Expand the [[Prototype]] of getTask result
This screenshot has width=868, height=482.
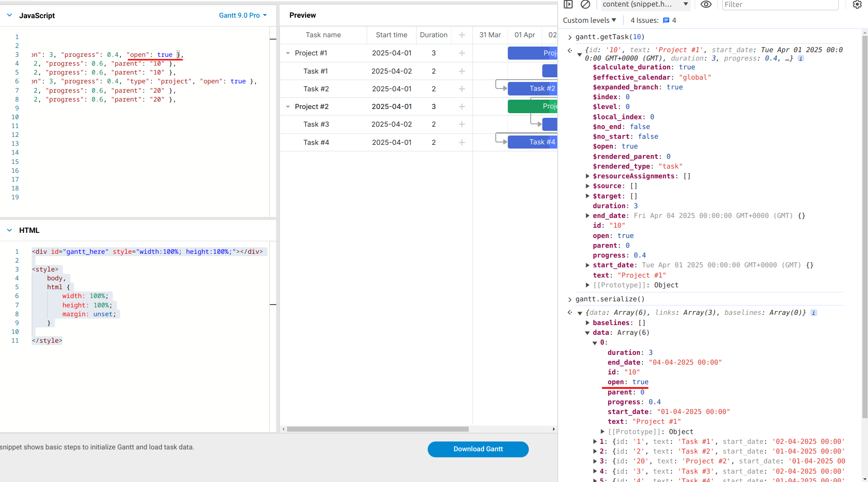pos(588,285)
